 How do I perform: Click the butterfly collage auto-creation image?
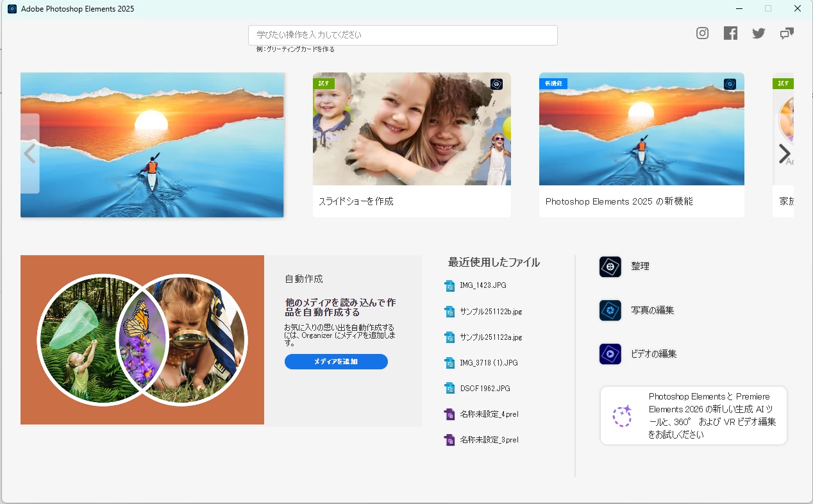coord(142,340)
